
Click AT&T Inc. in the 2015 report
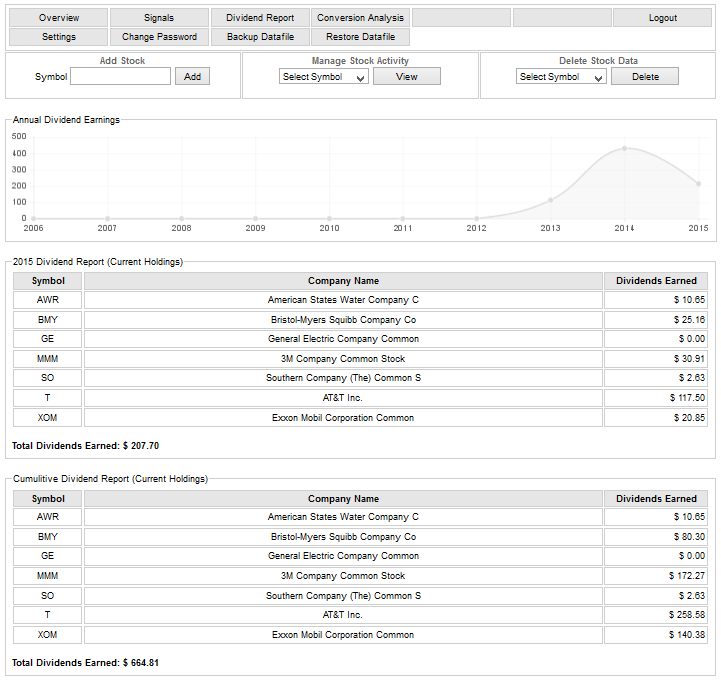[x=343, y=398]
